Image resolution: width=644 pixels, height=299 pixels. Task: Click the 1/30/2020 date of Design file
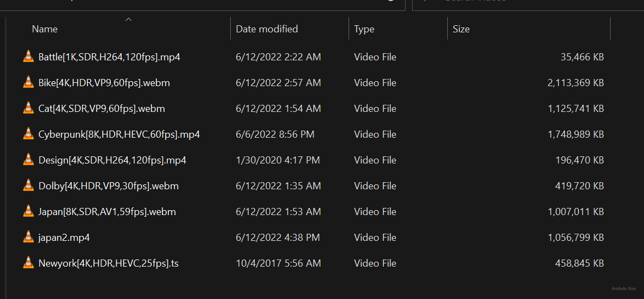pos(277,160)
